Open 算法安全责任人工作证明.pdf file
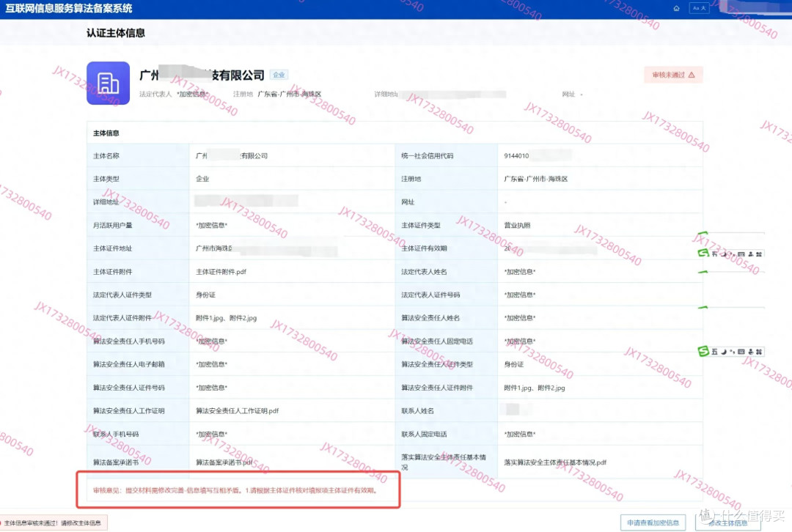Screen dimensions: 792x532 237,411
